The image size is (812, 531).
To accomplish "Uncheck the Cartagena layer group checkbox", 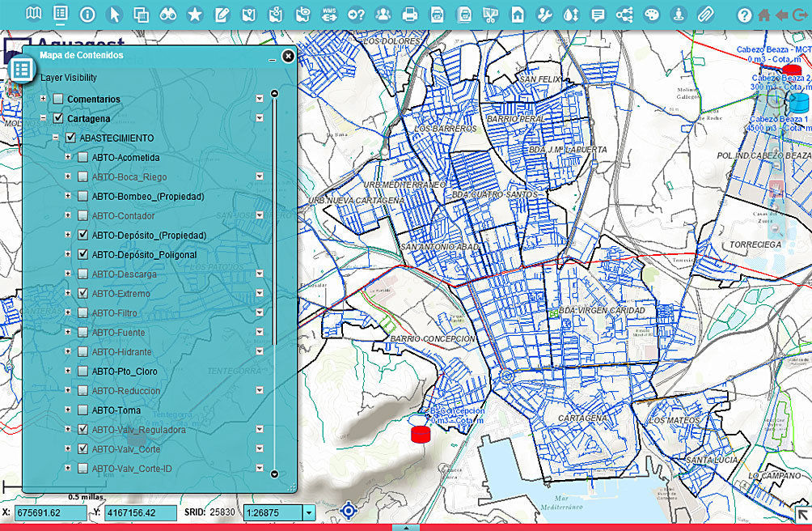I will [x=58, y=119].
